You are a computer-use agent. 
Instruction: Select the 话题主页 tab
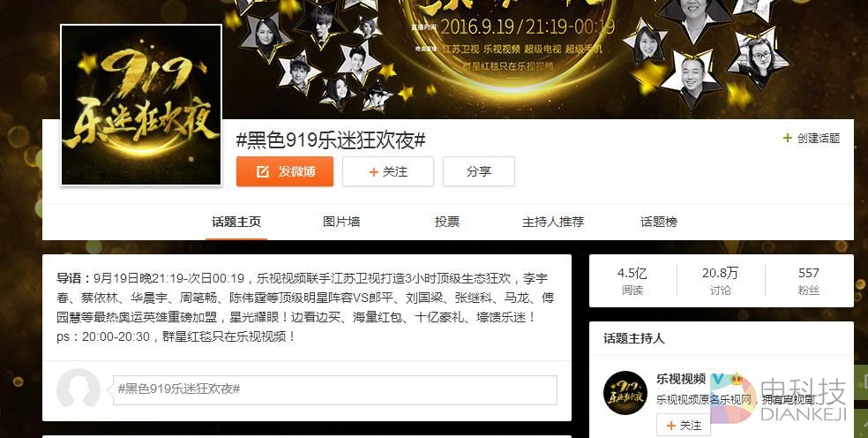[236, 222]
